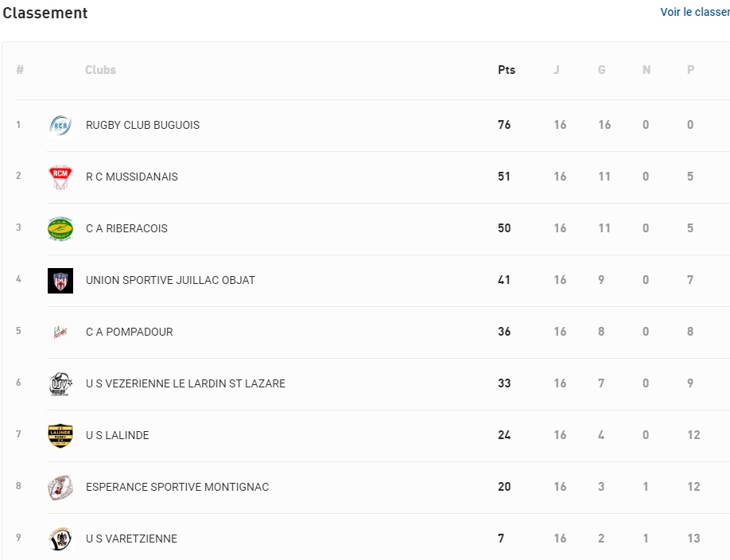The height and width of the screenshot is (560, 730).
Task: Click the U S Varetzienne club logo
Action: (60, 539)
